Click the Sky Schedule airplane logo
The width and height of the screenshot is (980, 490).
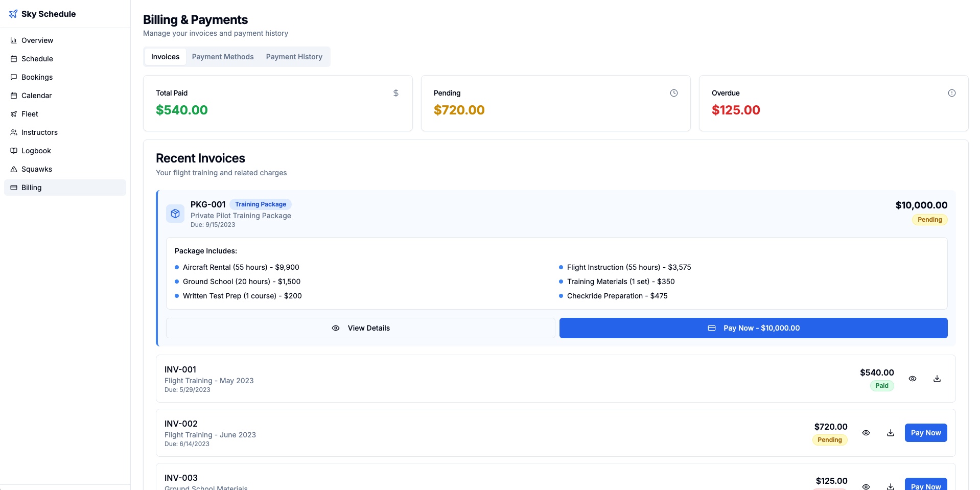[13, 14]
